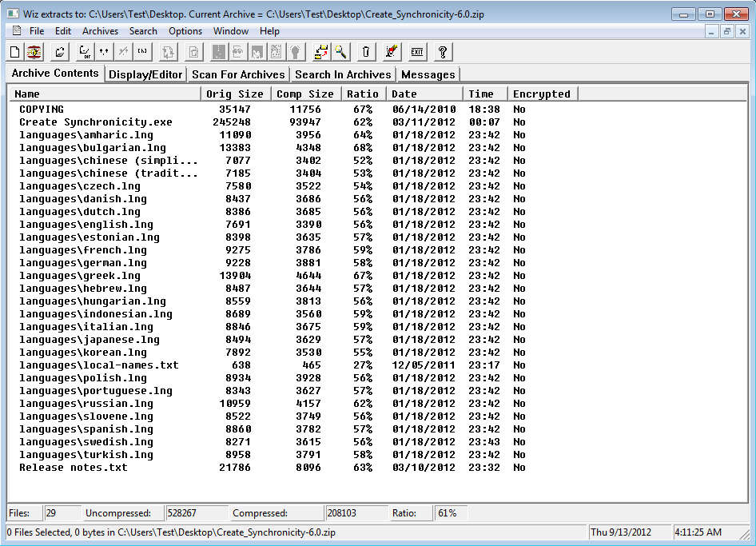Screen dimensions: 756x546
Task: Click the grayed picture toolbar icon
Action: pyautogui.click(x=257, y=52)
